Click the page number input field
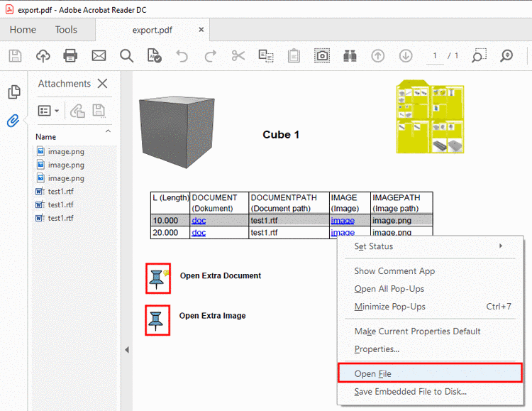Viewport: 532px width, 411px height. click(x=436, y=55)
